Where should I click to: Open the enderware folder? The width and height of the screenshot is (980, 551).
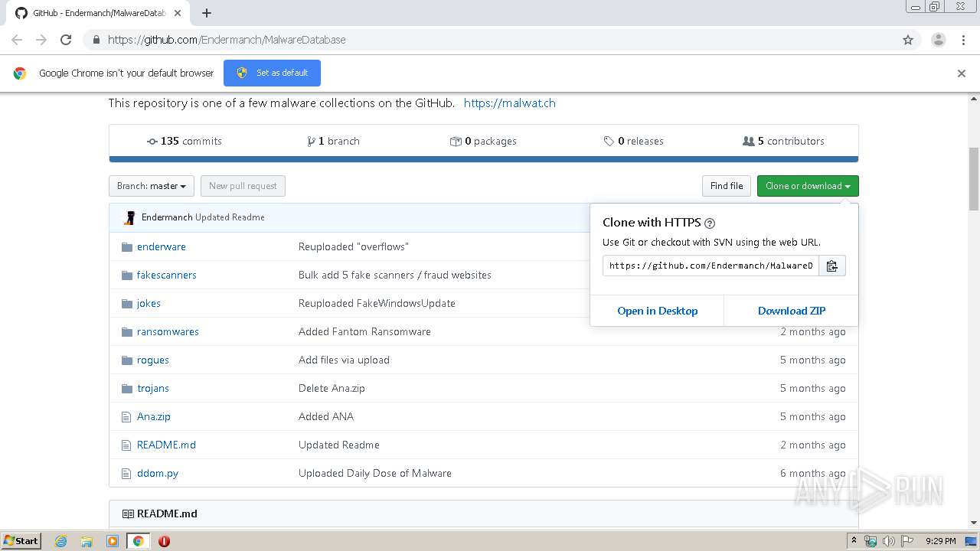[x=162, y=246]
